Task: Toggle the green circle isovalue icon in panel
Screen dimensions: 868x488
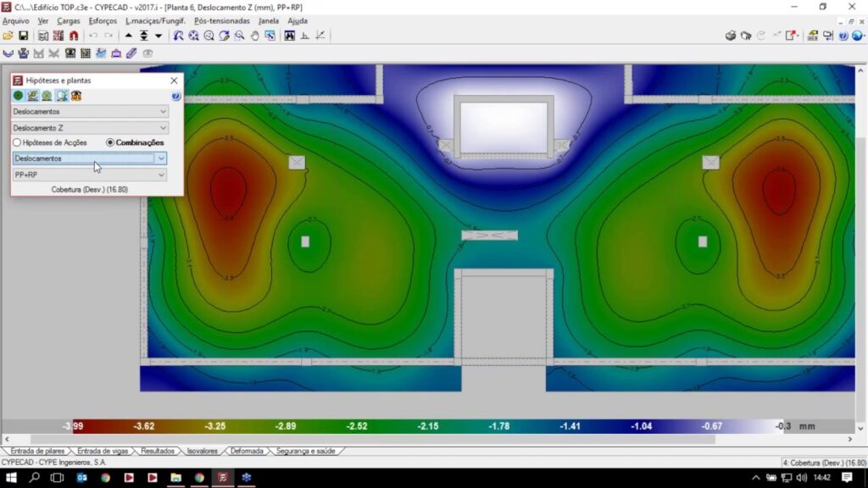Action: [18, 96]
